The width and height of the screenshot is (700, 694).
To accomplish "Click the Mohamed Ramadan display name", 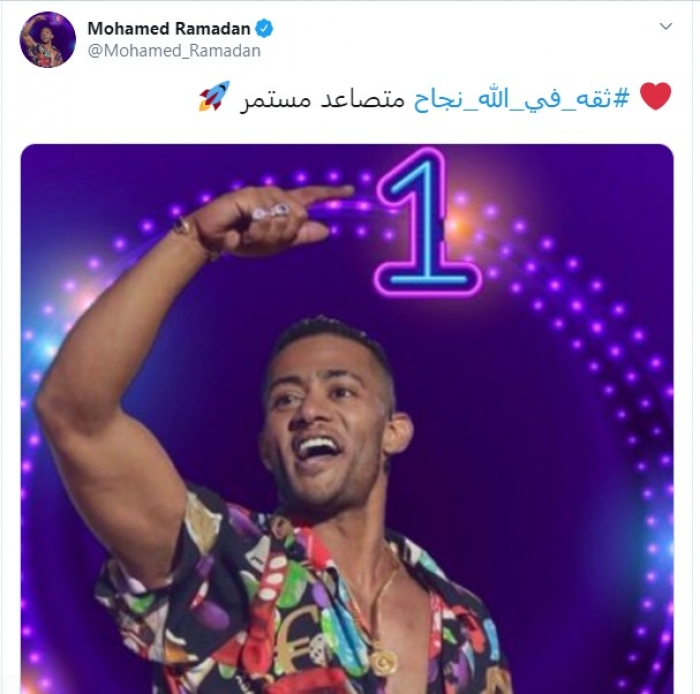I will (169, 29).
